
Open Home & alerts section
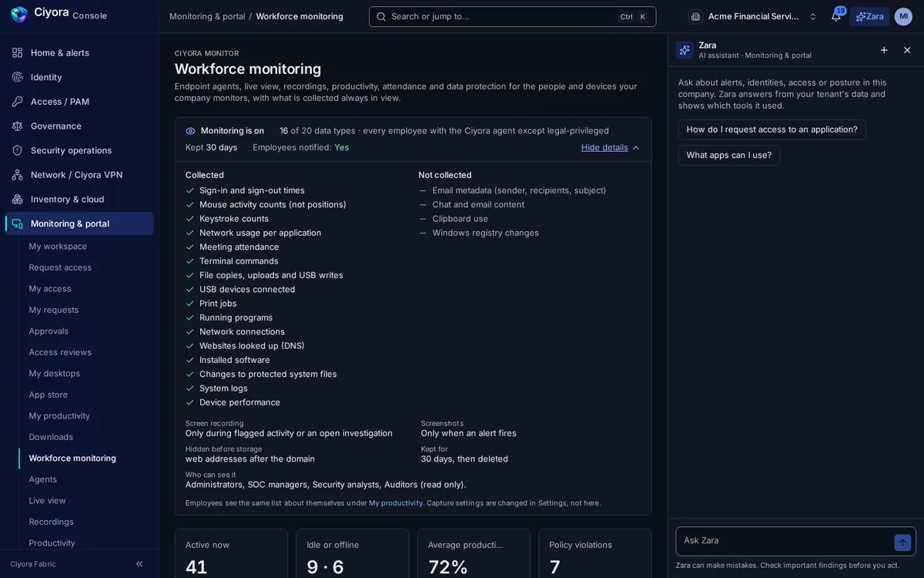(x=79, y=52)
